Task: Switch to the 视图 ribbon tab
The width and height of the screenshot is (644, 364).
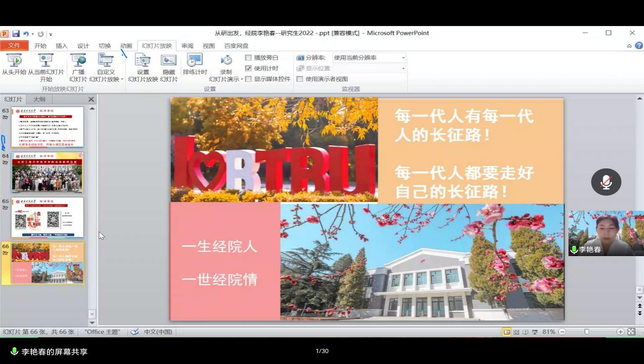Action: (x=209, y=46)
